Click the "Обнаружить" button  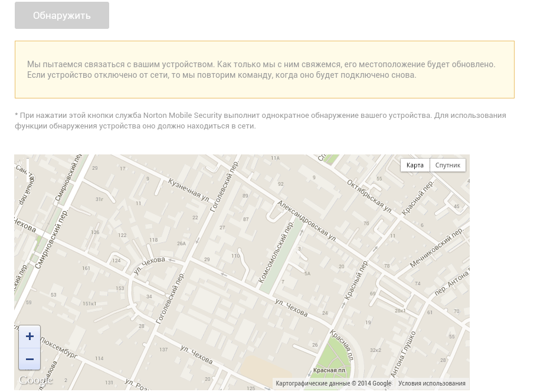click(62, 15)
